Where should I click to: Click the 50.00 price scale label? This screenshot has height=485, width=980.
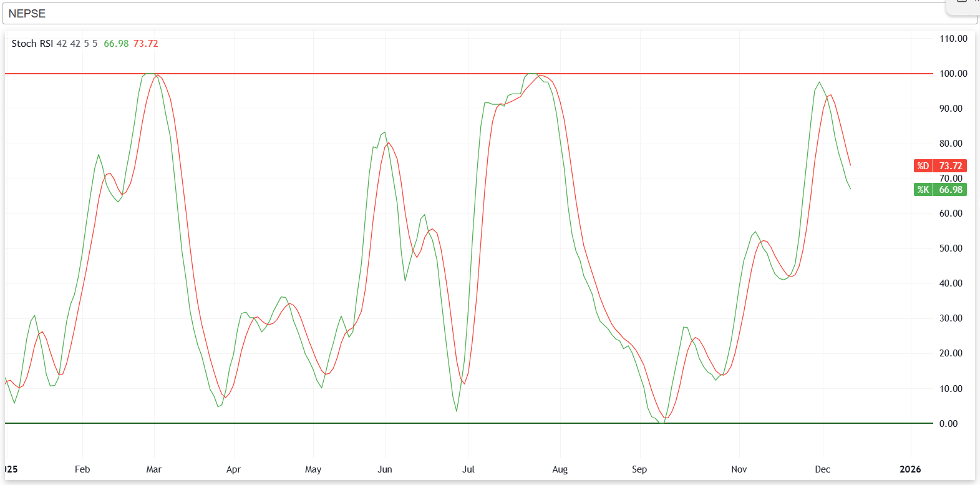click(x=951, y=248)
